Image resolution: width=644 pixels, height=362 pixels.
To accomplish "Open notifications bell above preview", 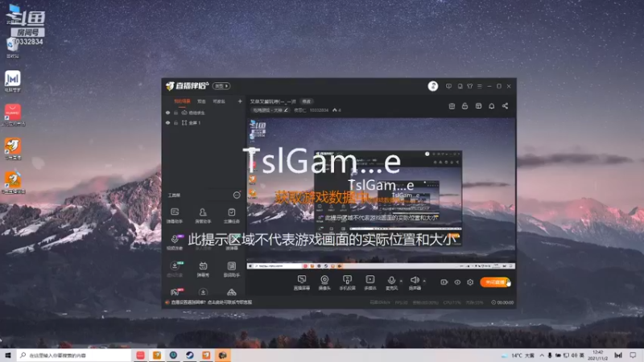I will coord(492,106).
